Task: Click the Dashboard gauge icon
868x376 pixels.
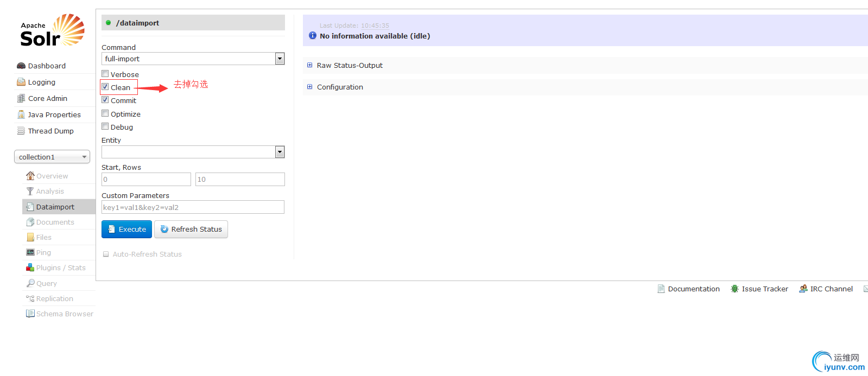Action: 21,66
